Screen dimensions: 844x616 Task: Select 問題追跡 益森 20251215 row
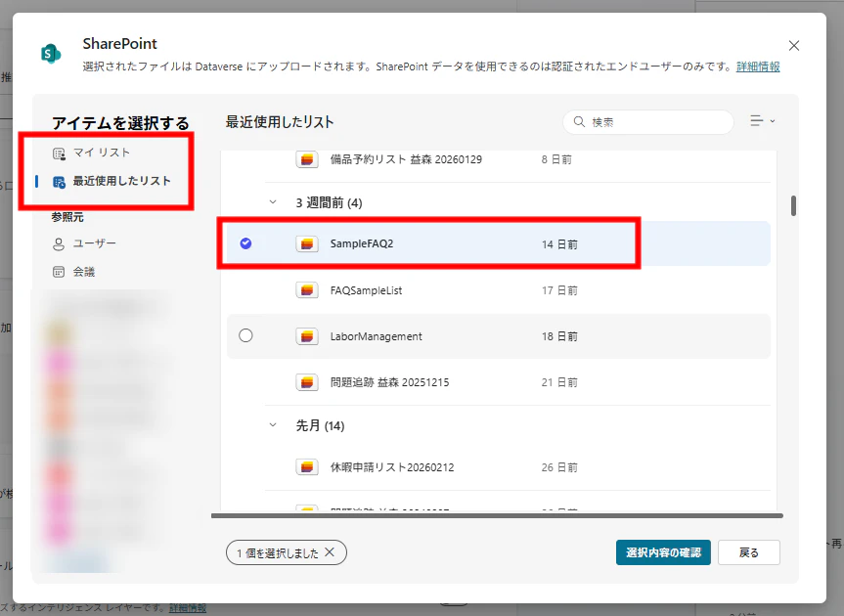(389, 382)
